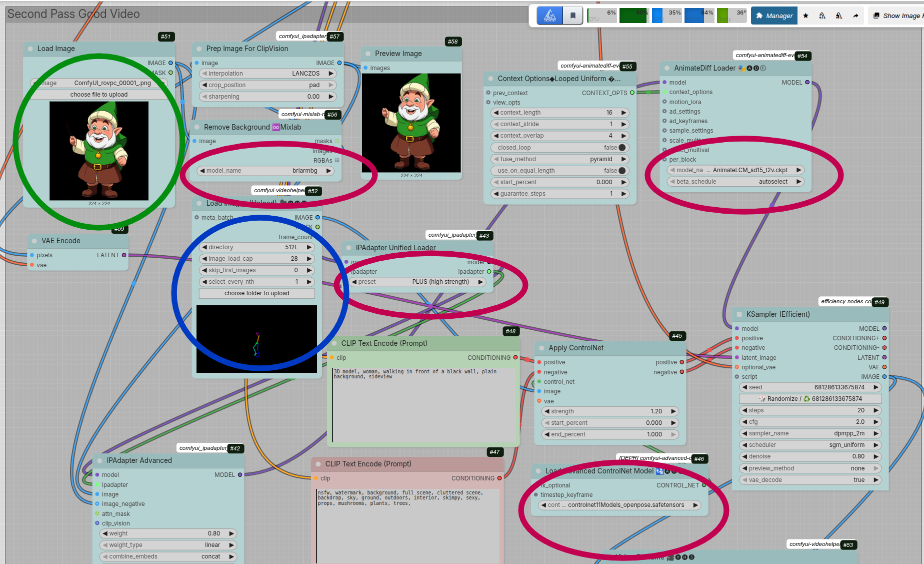
Task: Increase IPAdapter weight with right arrow
Action: 231,533
